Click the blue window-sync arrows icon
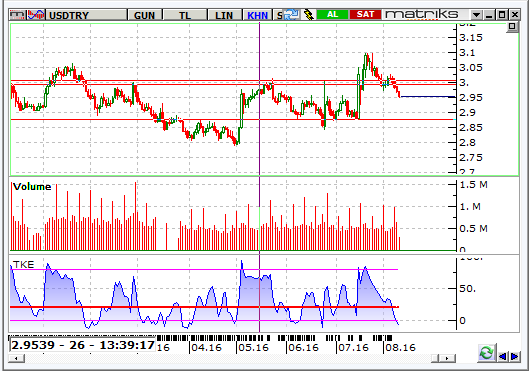 coord(291,15)
